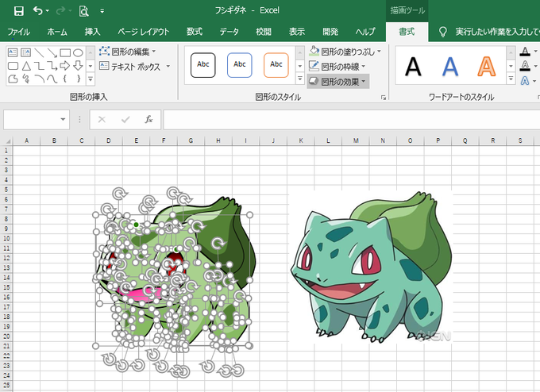Open the ページ レイアウト tab
The width and height of the screenshot is (540, 392).
tap(143, 32)
